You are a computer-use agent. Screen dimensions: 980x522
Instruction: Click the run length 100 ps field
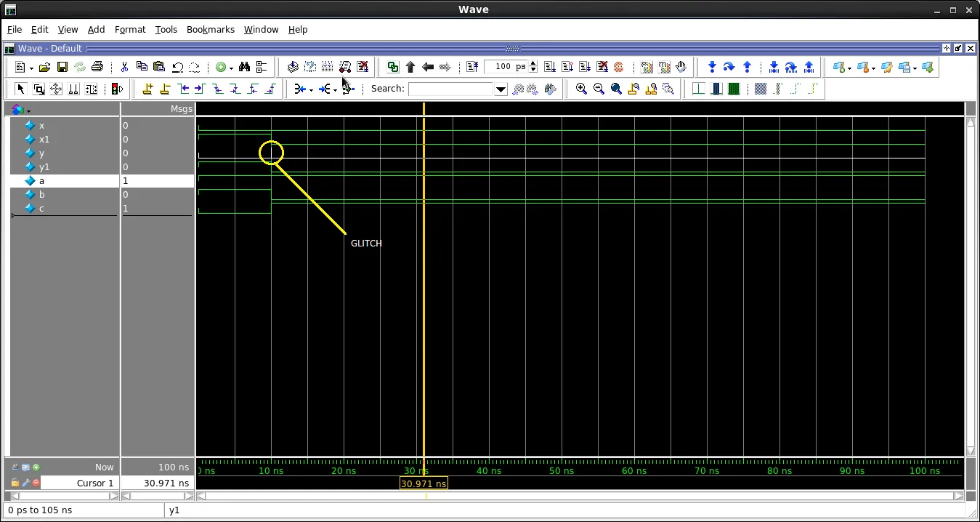(x=506, y=67)
